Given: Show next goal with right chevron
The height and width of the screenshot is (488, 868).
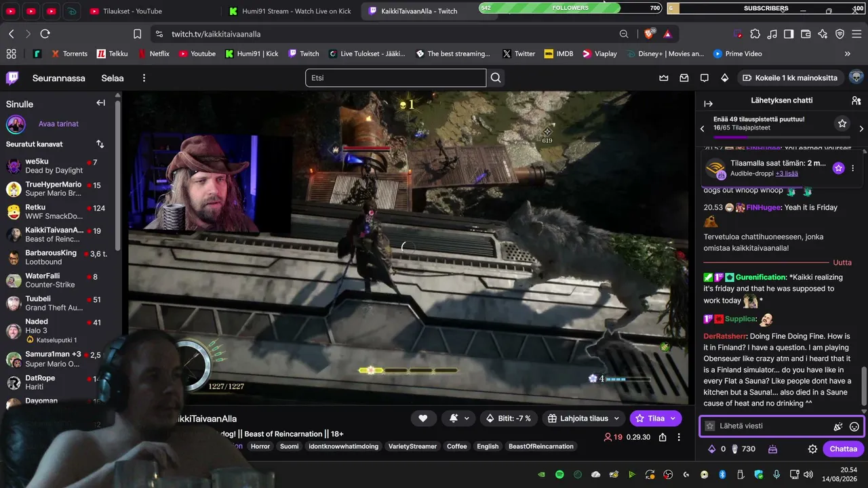Looking at the screenshot, I should 861,128.
